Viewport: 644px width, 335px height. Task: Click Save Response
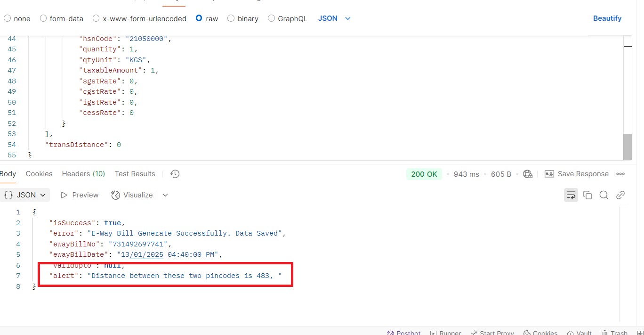[x=577, y=174]
